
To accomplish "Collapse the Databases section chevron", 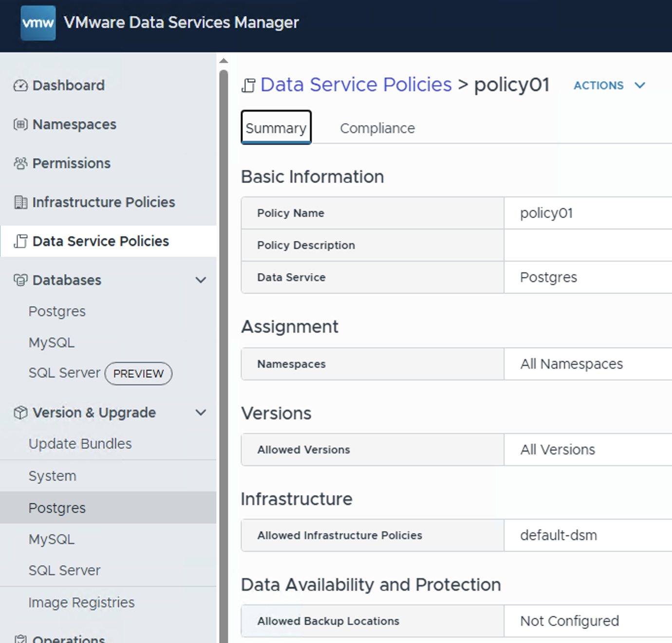I will pos(201,280).
